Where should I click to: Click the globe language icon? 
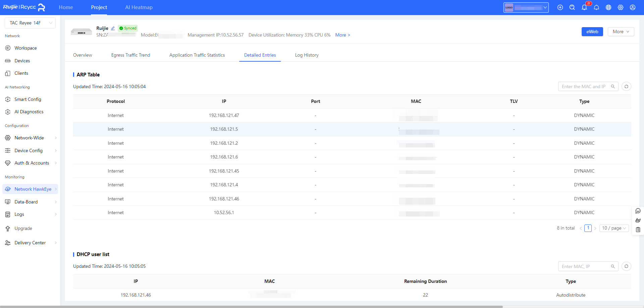[608, 7]
